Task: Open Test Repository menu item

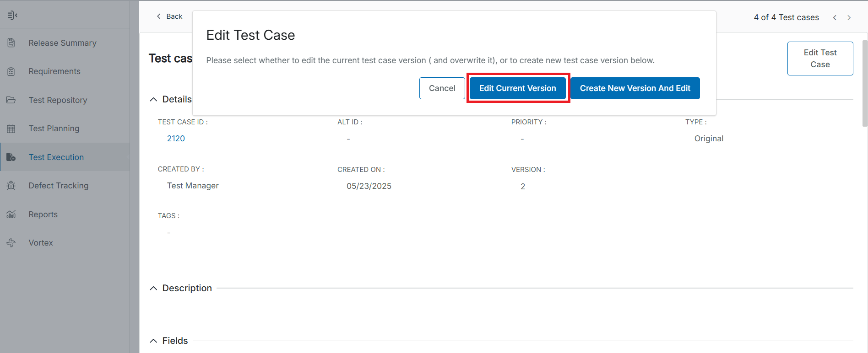Action: tap(58, 100)
